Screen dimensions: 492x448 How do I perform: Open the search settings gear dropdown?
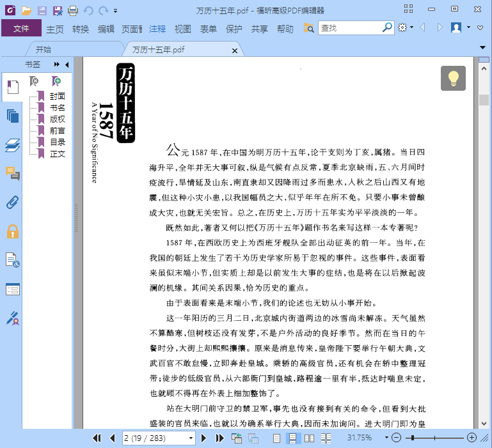[x=406, y=27]
